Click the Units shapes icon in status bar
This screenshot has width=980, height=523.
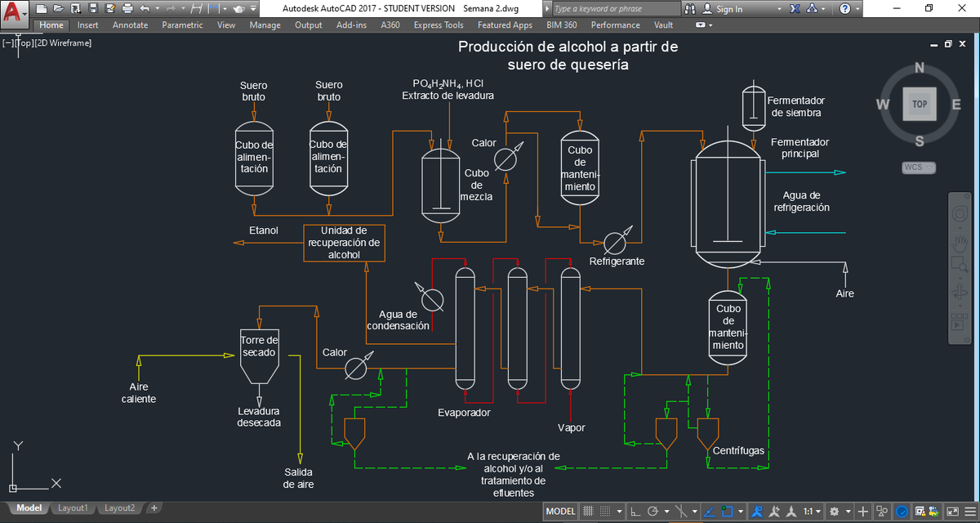click(882, 511)
